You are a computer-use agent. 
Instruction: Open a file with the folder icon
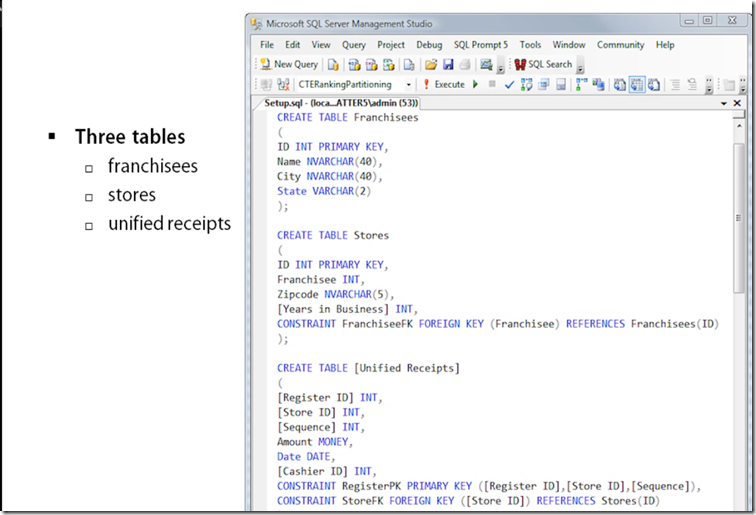coord(431,65)
